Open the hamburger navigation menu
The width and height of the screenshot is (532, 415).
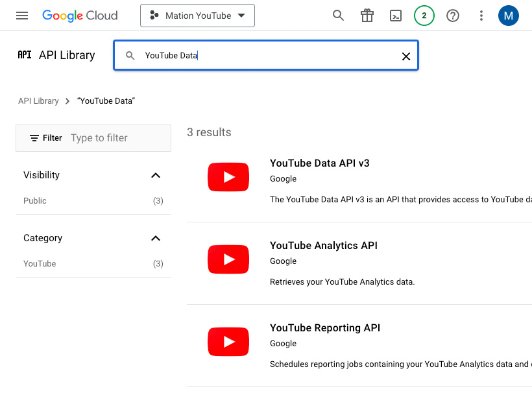tap(22, 16)
